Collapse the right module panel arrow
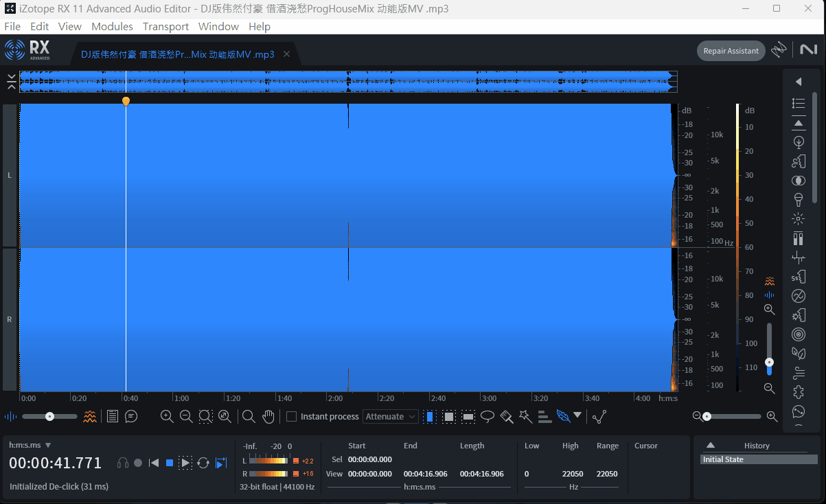This screenshot has width=826, height=504. [x=798, y=82]
